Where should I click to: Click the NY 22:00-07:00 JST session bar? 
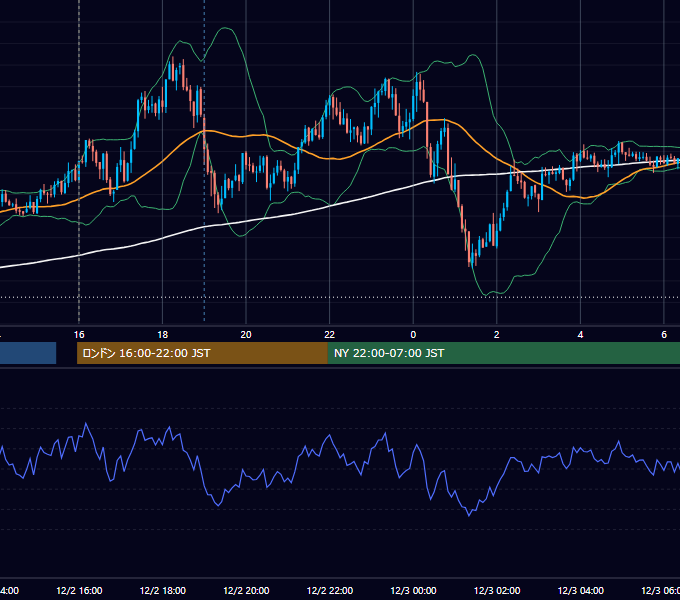click(503, 353)
